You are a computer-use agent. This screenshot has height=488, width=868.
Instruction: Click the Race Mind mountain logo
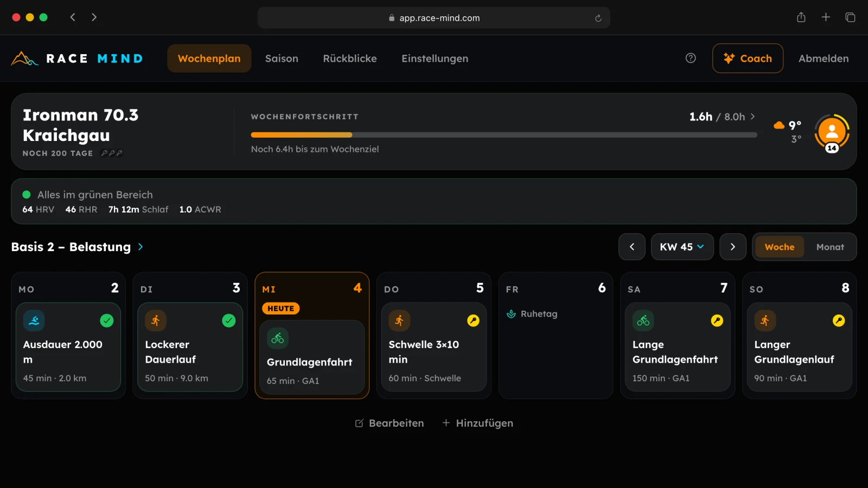tap(24, 59)
